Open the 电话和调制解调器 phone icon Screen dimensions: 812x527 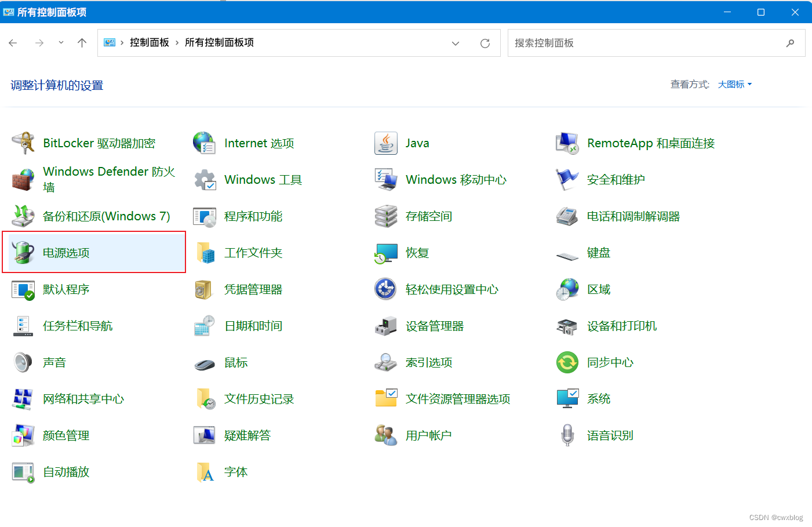point(567,216)
